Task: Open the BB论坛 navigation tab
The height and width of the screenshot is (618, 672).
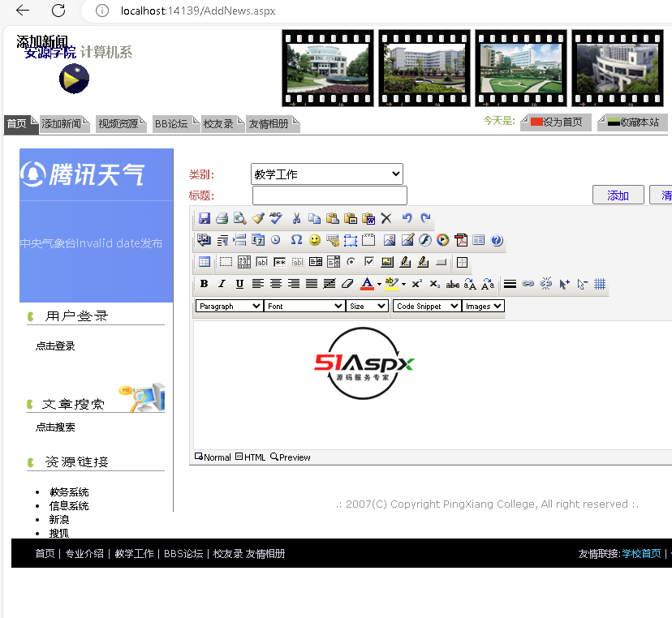Action: (x=171, y=124)
